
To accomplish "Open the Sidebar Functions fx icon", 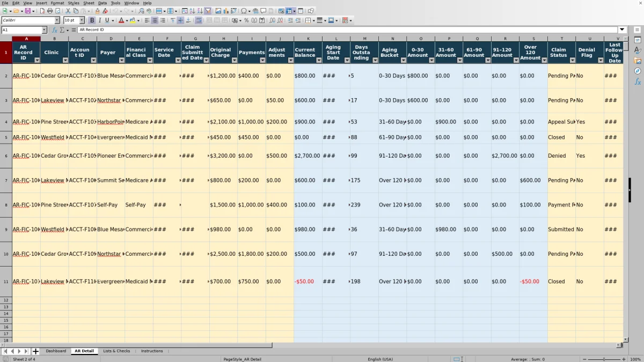I will 638,82.
